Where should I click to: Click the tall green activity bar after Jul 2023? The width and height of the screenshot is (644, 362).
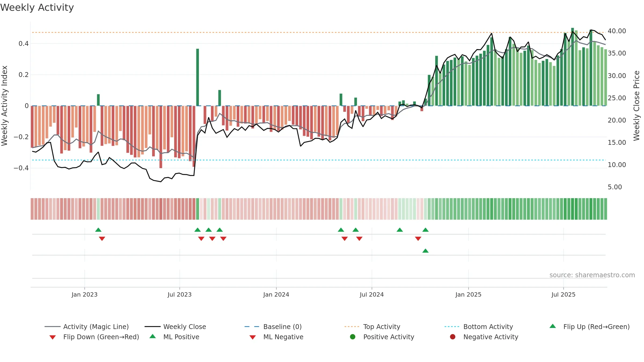[198, 77]
